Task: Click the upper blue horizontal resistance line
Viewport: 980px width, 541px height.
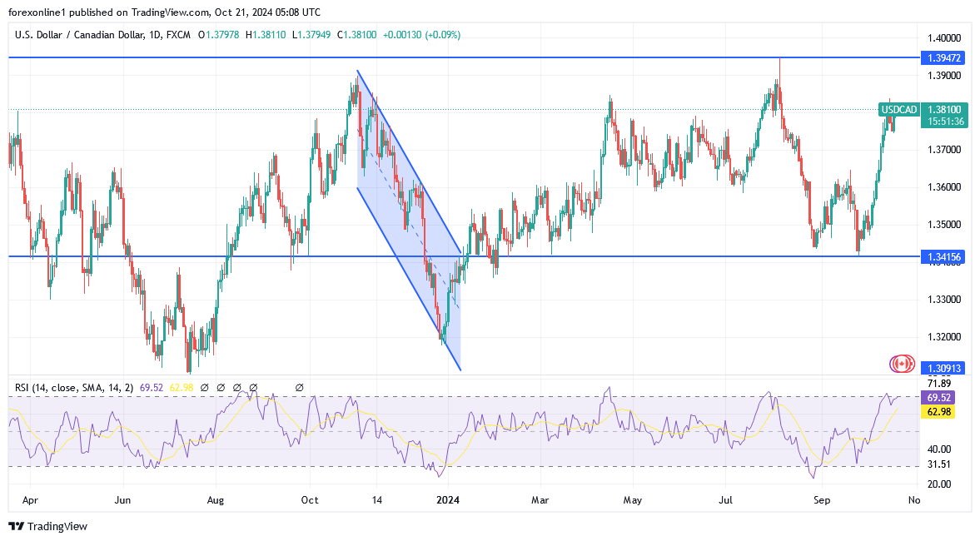Action: 464,57
